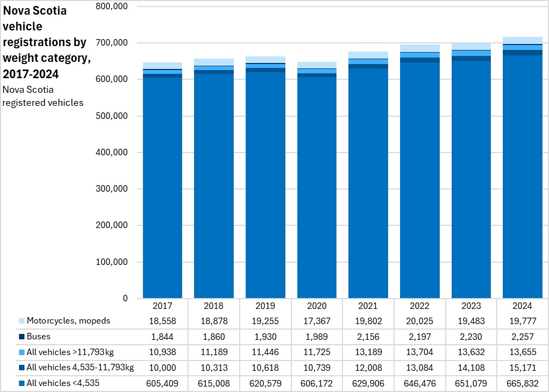Click the 10,000 value in the 2017 column

163,368
